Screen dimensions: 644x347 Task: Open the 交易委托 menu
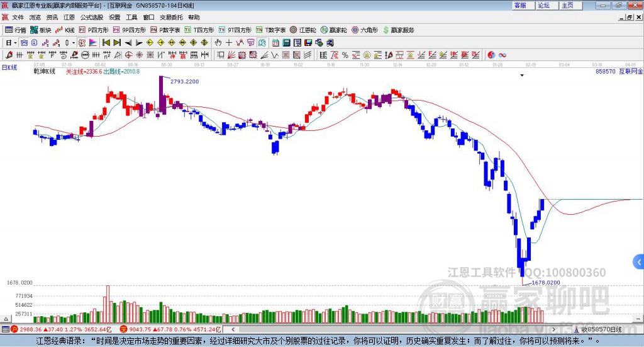coord(171,17)
